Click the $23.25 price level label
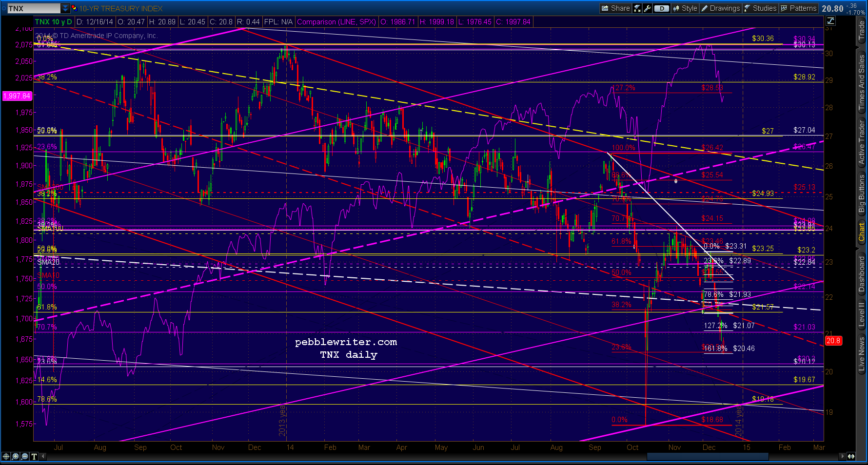Image resolution: width=868 pixels, height=465 pixels. pyautogui.click(x=763, y=248)
